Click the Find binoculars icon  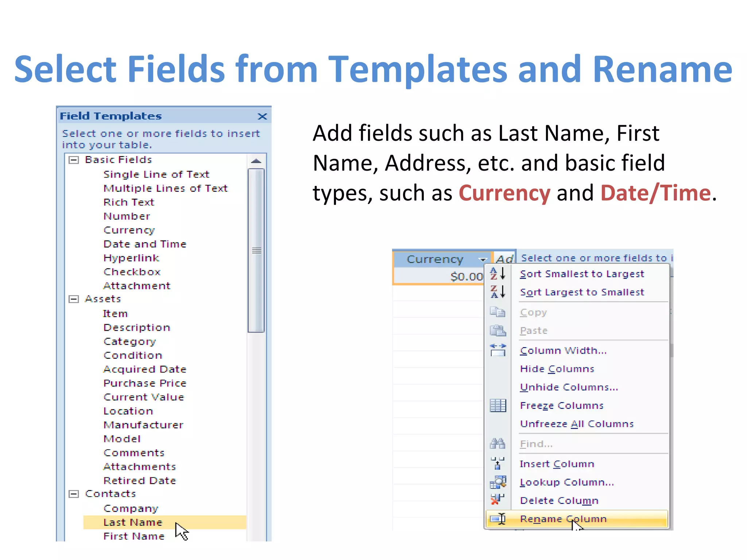click(498, 443)
